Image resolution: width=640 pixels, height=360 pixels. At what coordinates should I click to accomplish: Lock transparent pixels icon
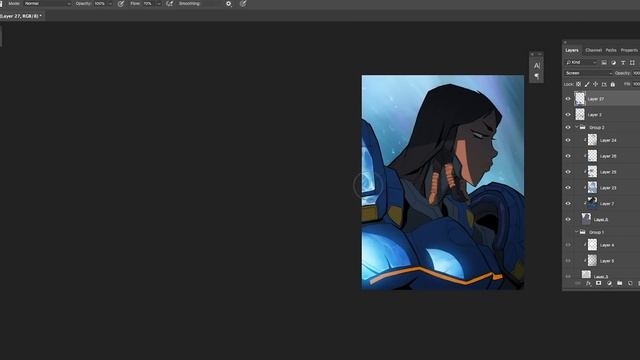(x=578, y=84)
